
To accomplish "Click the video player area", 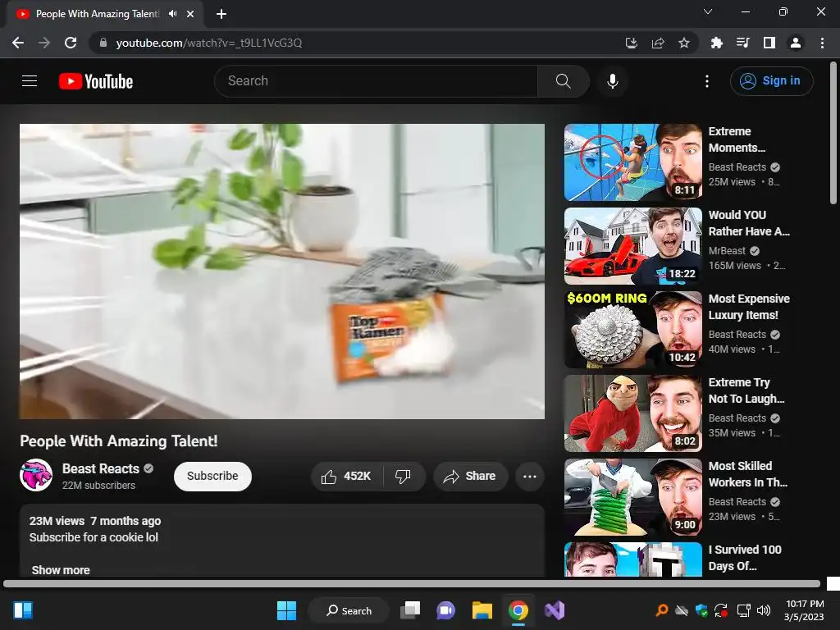I will click(x=282, y=272).
